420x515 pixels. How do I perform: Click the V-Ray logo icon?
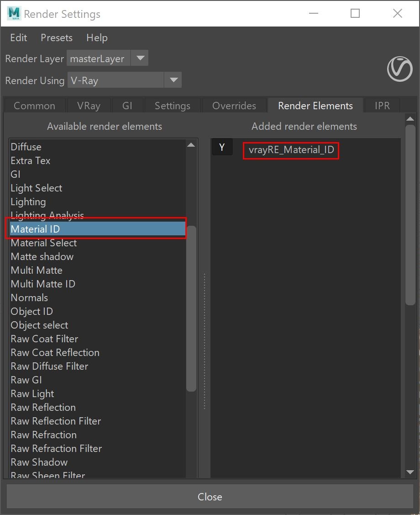pos(399,69)
